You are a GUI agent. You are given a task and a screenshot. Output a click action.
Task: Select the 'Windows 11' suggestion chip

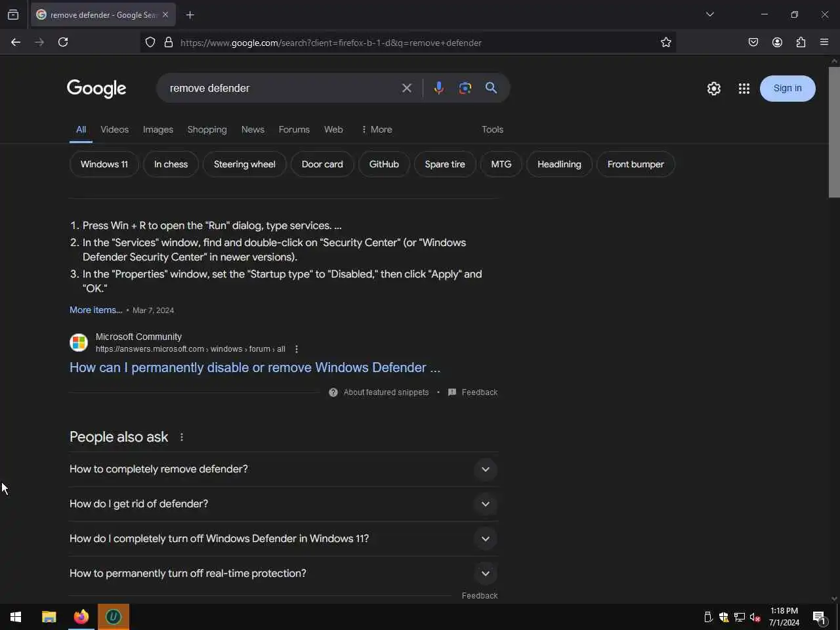pos(104,164)
